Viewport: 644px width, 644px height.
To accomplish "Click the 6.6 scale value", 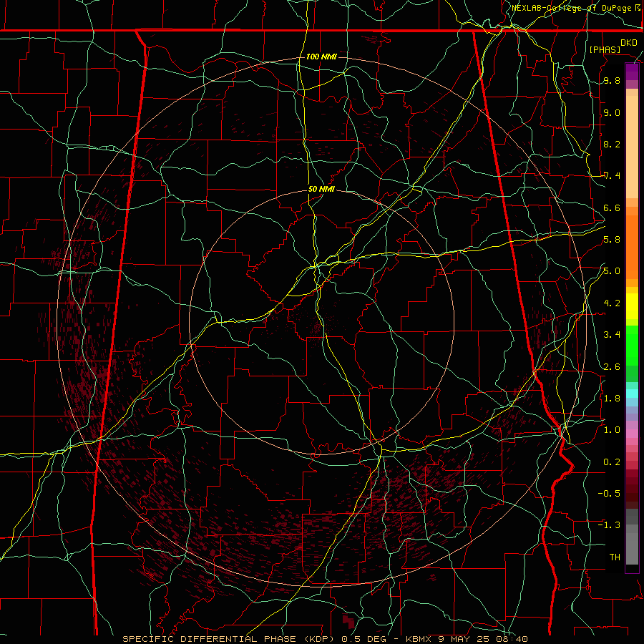I will [x=612, y=208].
